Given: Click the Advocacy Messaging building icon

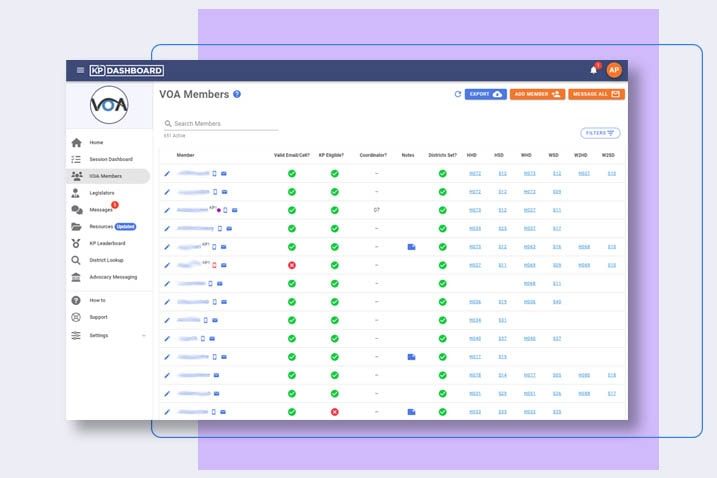Looking at the screenshot, I should (x=76, y=277).
